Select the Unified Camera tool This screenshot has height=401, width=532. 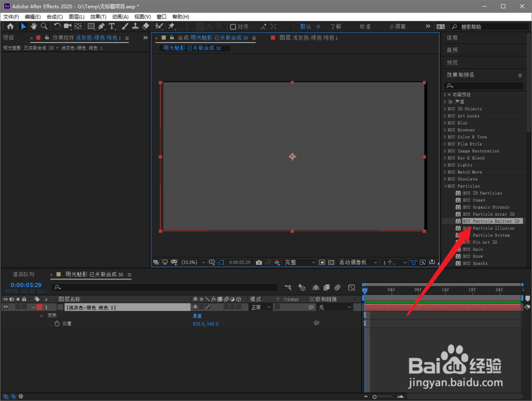pyautogui.click(x=68, y=26)
